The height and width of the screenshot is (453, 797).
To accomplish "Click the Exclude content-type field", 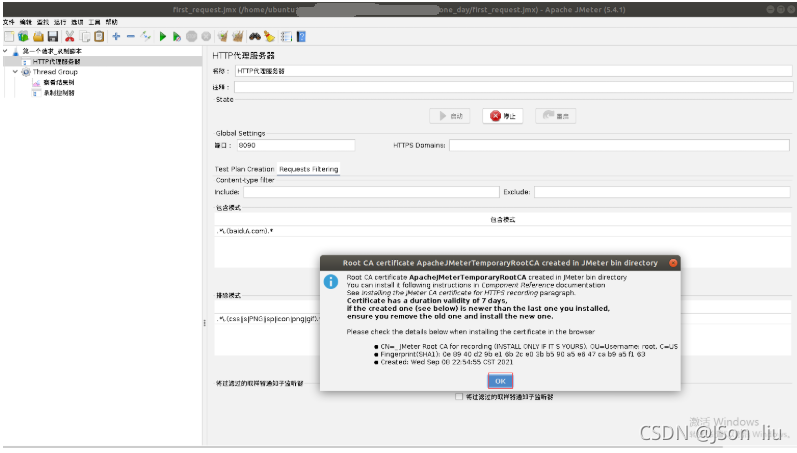I will [x=662, y=192].
